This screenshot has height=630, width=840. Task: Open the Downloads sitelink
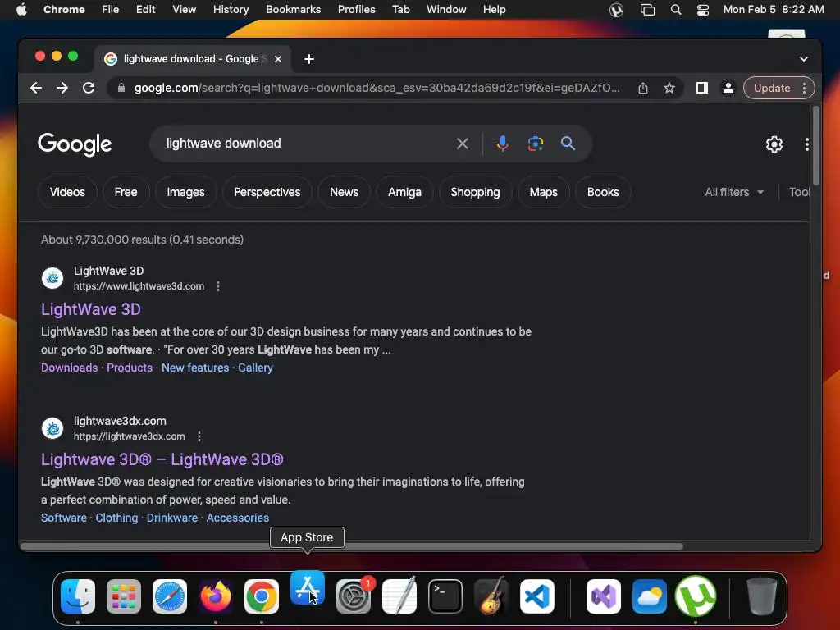pyautogui.click(x=70, y=368)
